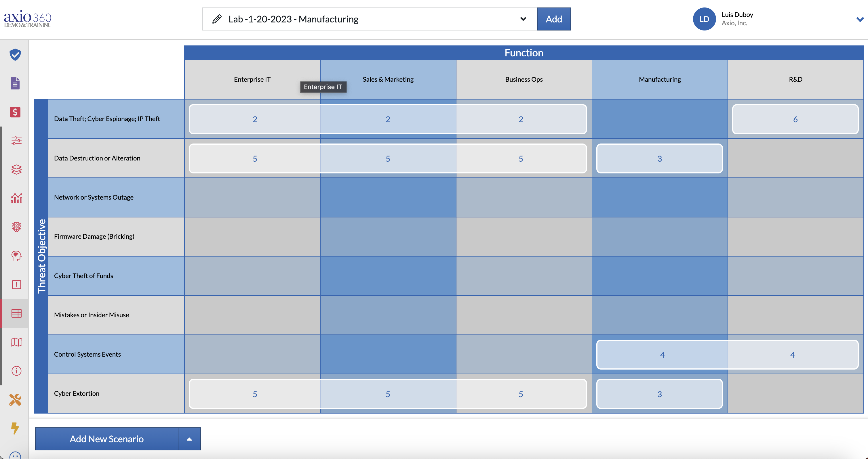This screenshot has width=868, height=459.
Task: Select the Lab -1-20-2023 - Manufacturing field
Action: coord(369,19)
